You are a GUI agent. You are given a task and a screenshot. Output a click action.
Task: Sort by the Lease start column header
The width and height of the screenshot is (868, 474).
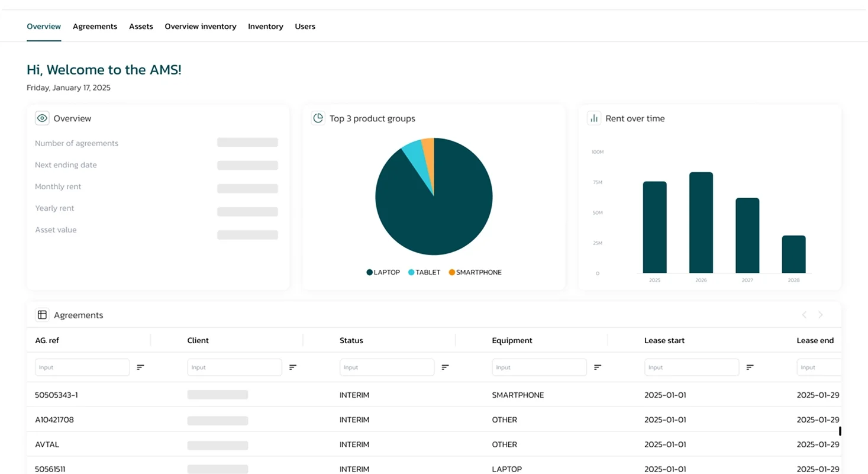click(664, 340)
